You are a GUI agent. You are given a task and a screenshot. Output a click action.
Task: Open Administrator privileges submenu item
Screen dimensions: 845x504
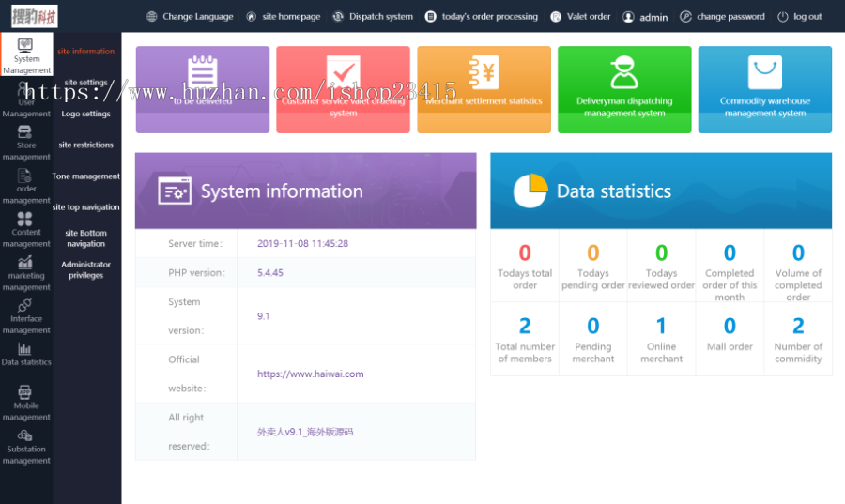86,270
